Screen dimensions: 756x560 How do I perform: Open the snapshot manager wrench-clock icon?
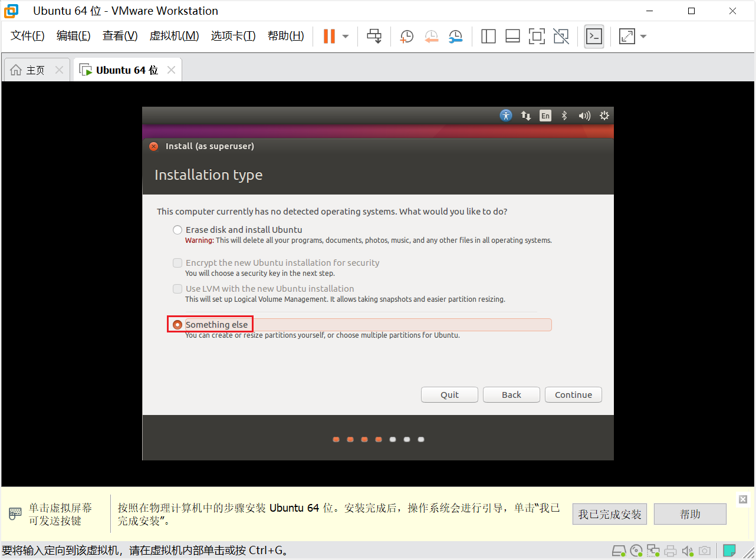click(x=455, y=37)
